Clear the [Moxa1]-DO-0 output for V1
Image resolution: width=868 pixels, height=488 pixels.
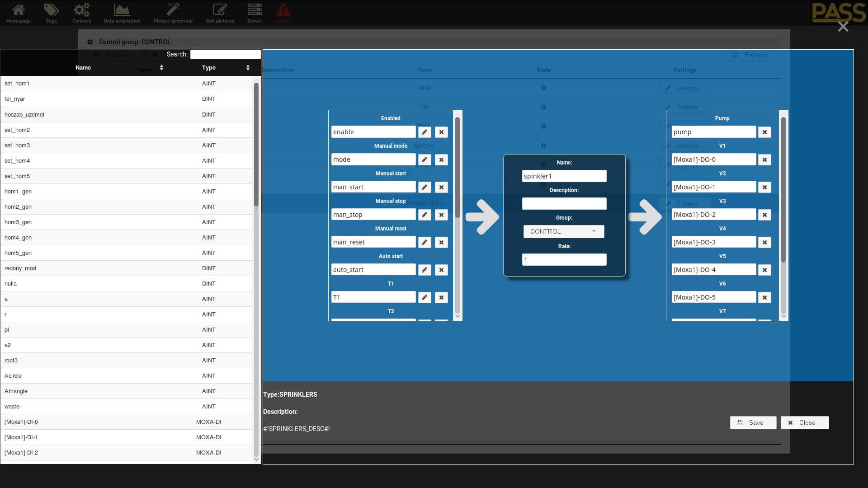click(764, 160)
